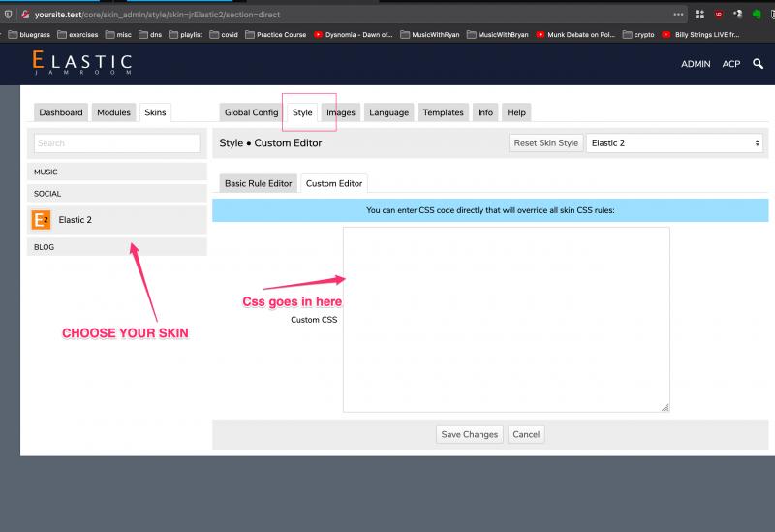
Task: Open the Images tab
Action: (341, 112)
